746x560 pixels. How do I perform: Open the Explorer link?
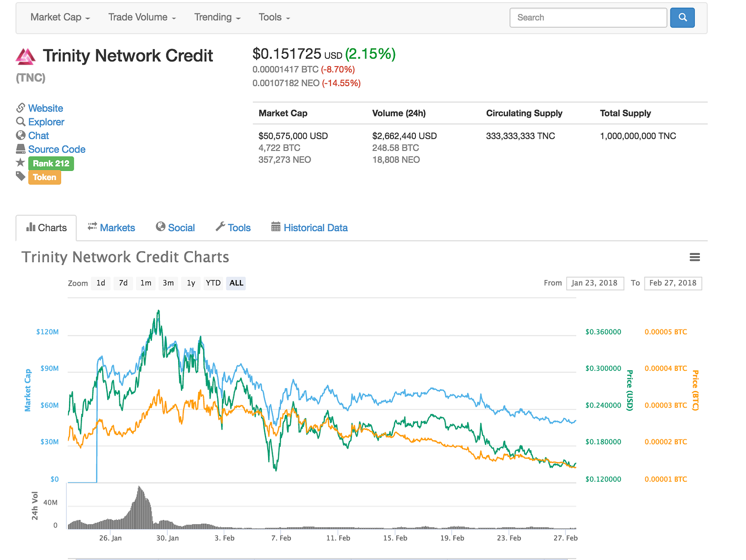pyautogui.click(x=46, y=122)
